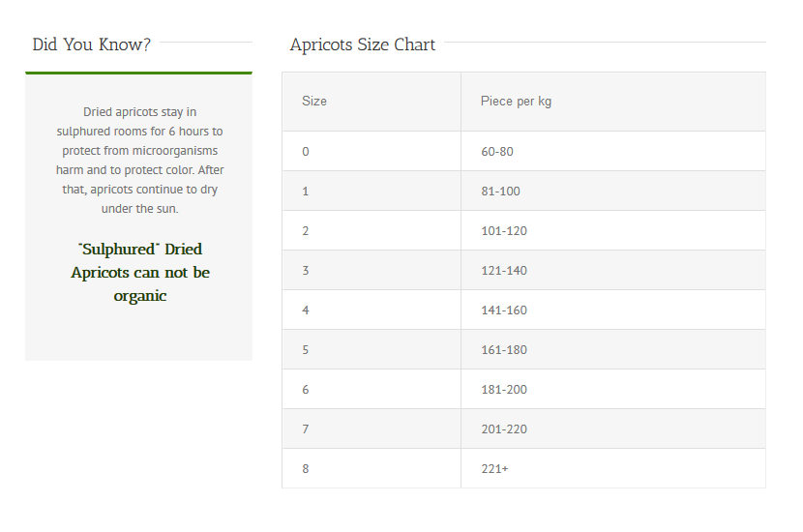The width and height of the screenshot is (803, 532).
Task: Click the size "8" cell in the last row
Action: tap(306, 469)
